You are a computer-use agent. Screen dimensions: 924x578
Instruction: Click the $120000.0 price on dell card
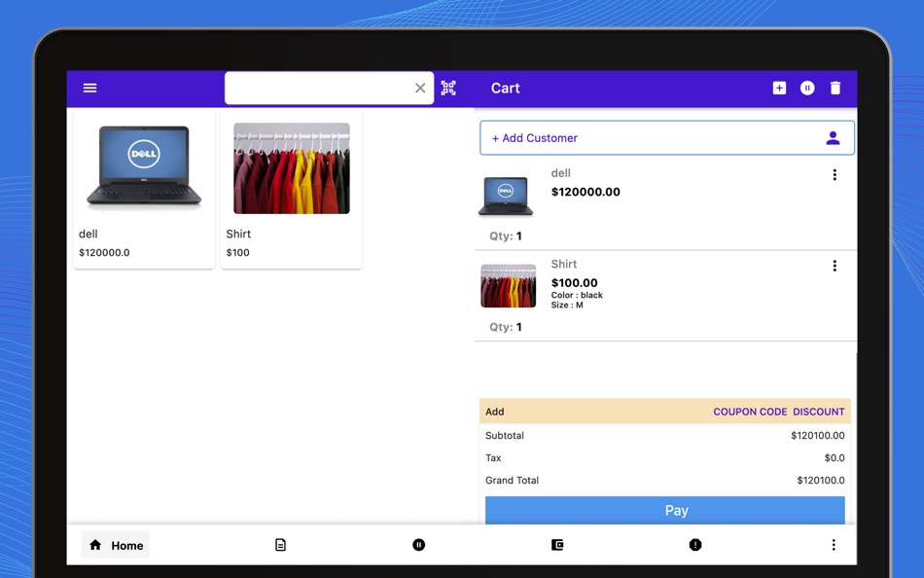tap(104, 252)
